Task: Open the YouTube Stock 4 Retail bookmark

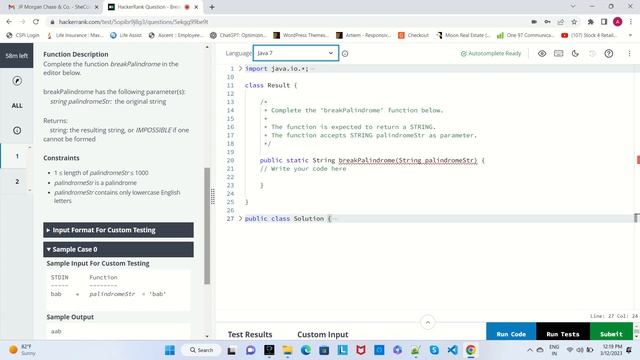Action: [589, 36]
